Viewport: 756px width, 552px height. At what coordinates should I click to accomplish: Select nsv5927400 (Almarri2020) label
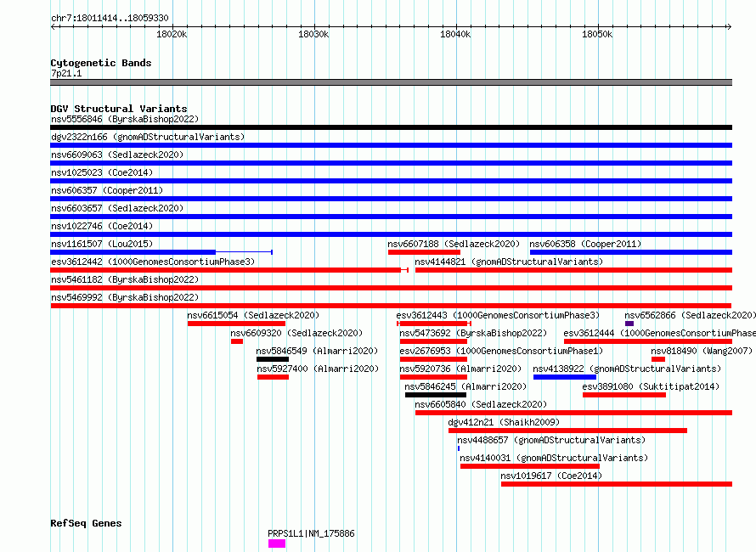coord(318,369)
